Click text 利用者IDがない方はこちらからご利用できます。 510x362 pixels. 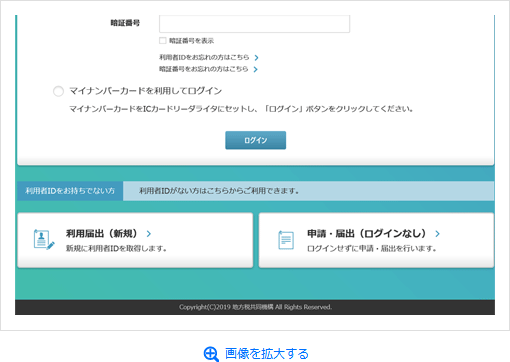tap(219, 191)
